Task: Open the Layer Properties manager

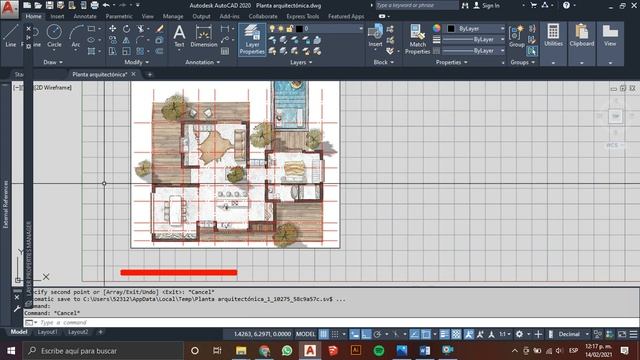Action: 252,40
